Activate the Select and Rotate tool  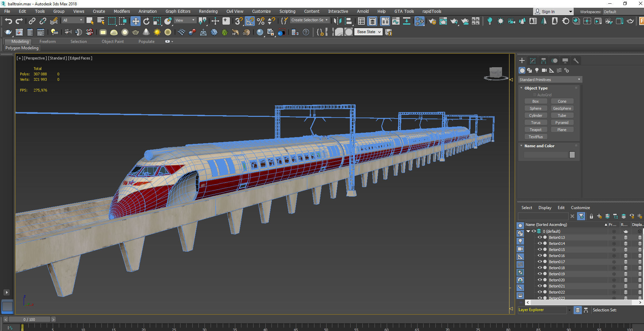click(x=146, y=21)
